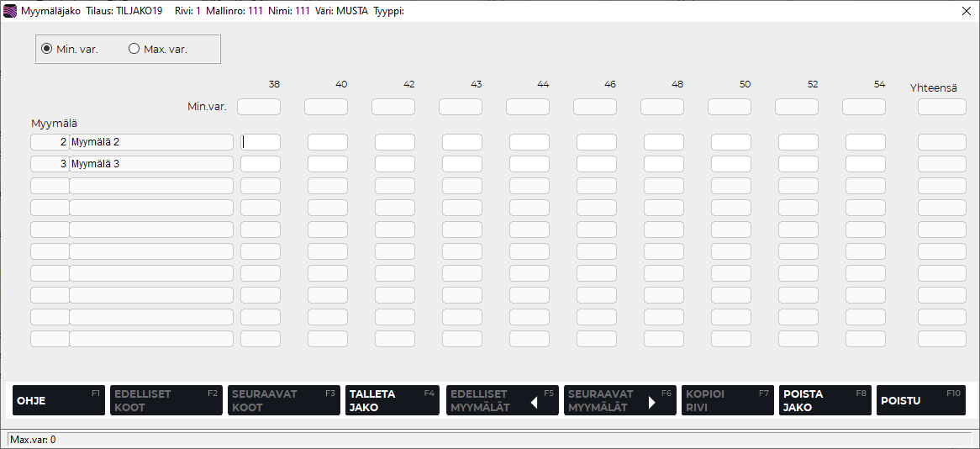Click the Min.var. field for size 38
Screen dimensions: 980x449
click(x=259, y=107)
